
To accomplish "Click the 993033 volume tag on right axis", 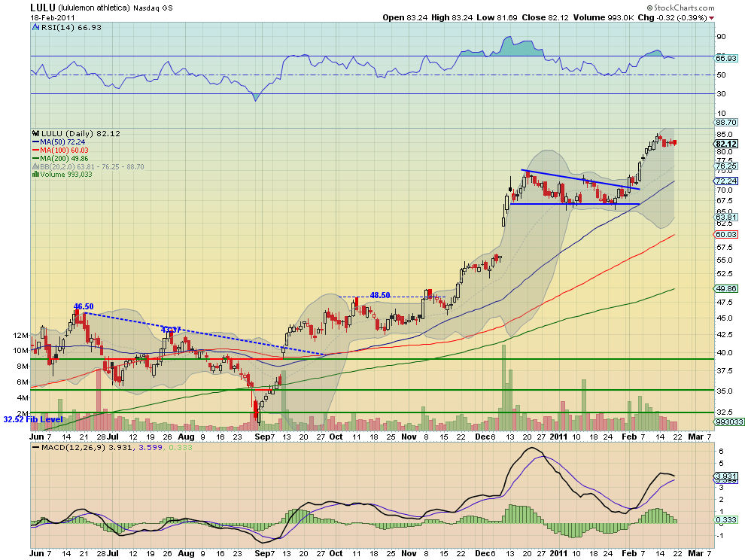I will click(x=728, y=422).
